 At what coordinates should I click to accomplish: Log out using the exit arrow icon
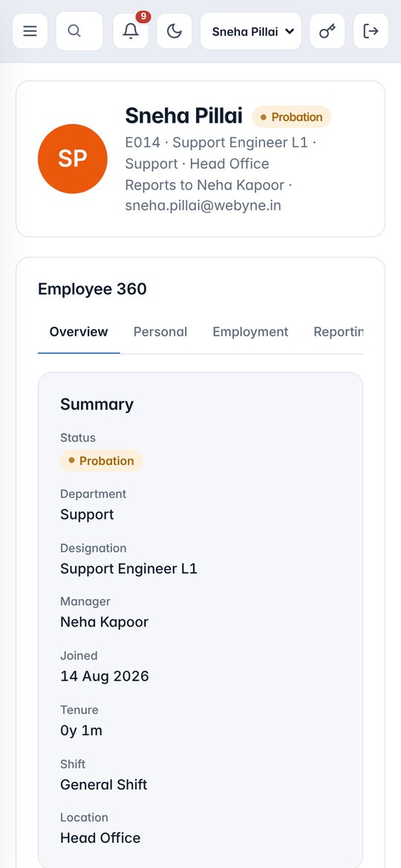pos(371,31)
